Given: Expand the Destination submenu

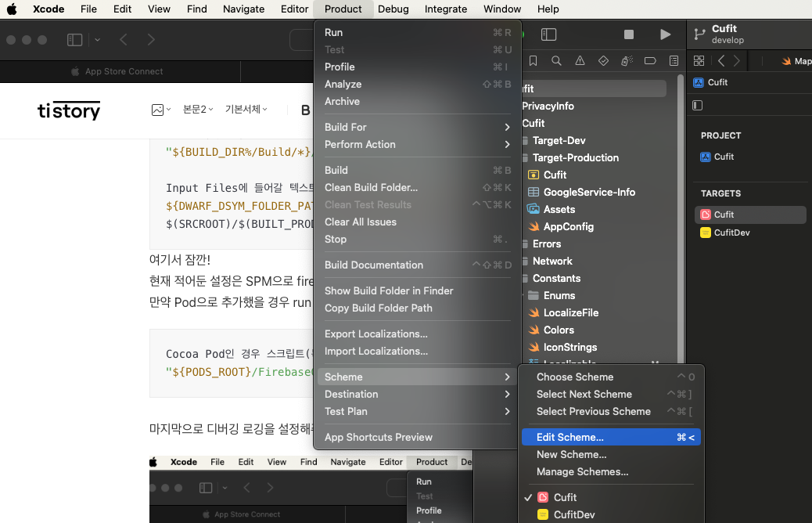Looking at the screenshot, I should 418,394.
